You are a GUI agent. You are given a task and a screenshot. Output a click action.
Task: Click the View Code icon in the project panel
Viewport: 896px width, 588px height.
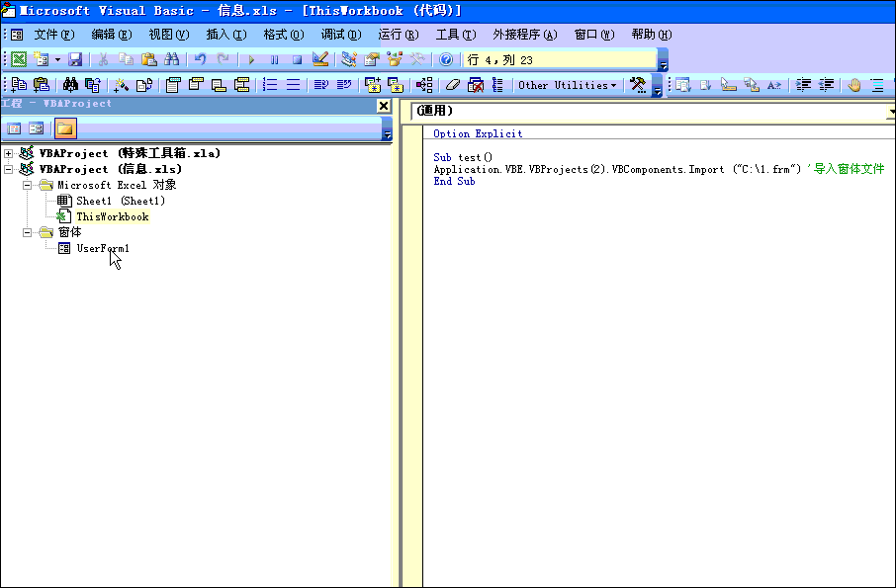click(14, 128)
